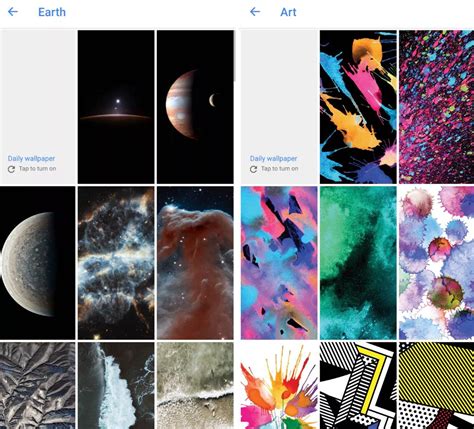
Task: Click the Earth Daily wallpaper label
Action: [x=31, y=159]
